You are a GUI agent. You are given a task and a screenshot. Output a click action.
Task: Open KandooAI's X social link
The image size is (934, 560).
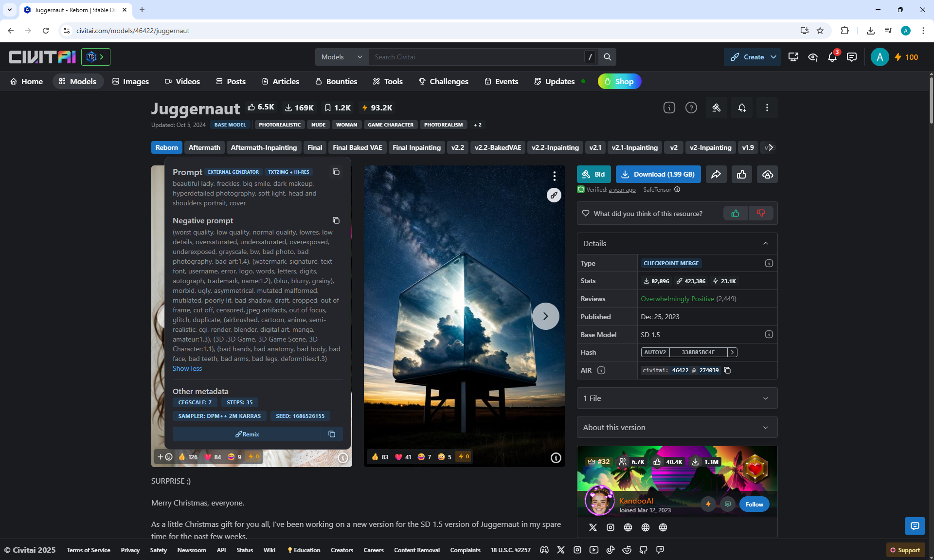pos(593,527)
